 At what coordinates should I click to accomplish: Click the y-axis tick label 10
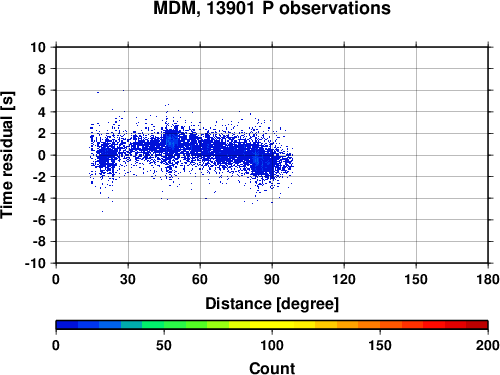tap(38, 47)
